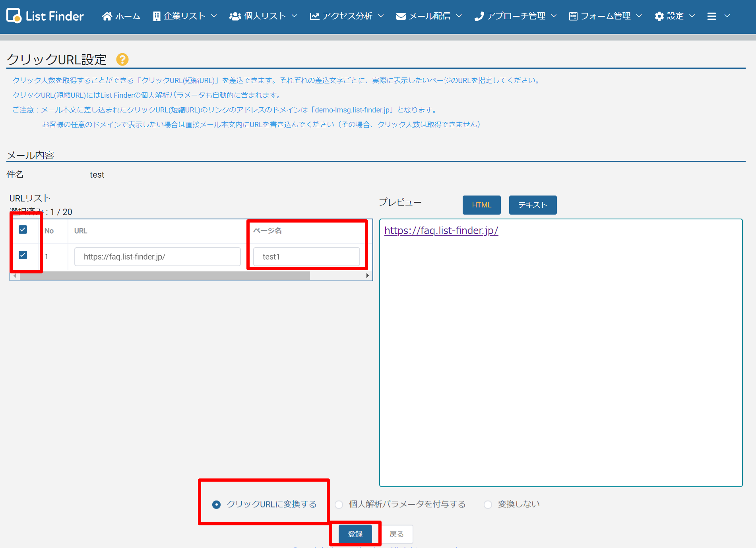This screenshot has height=548, width=756.
Task: Open the faq.list-finder.jp link in preview
Action: [441, 230]
